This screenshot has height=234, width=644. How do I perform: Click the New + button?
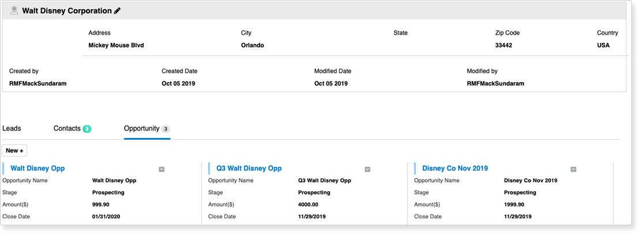14,151
